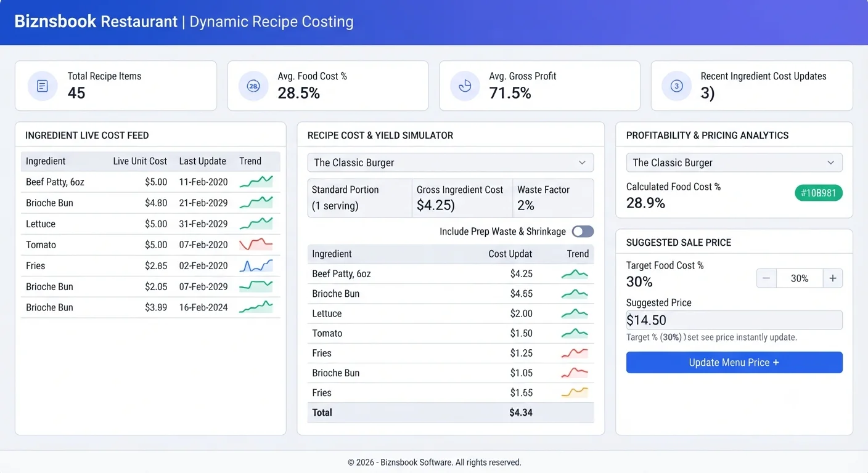
Task: Click the Beef Patty live feed trend sparkline
Action: (256, 182)
